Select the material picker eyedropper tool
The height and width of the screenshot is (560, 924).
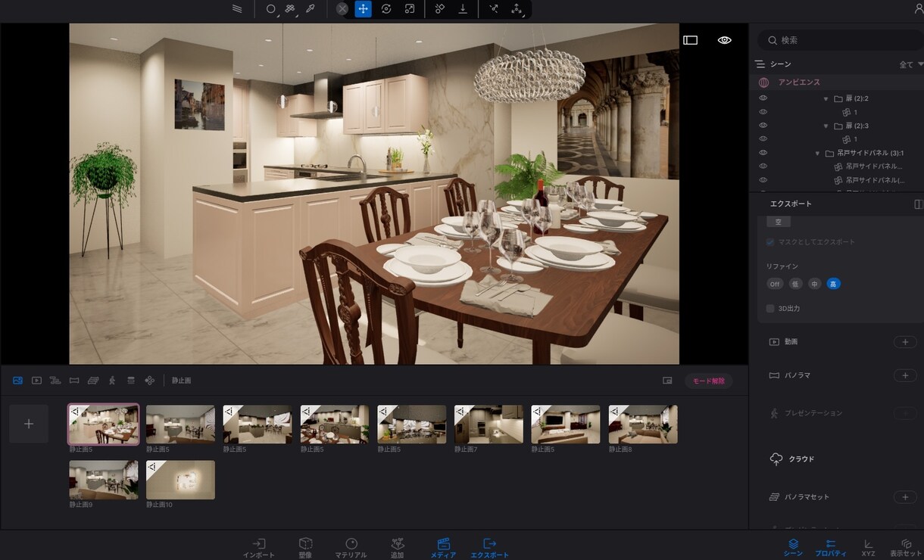point(310,9)
